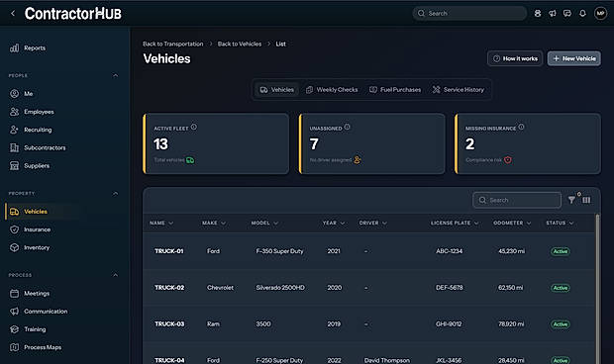Open Insurance shield icon in sidebar
Viewport: 614px width, 364px height.
point(15,229)
